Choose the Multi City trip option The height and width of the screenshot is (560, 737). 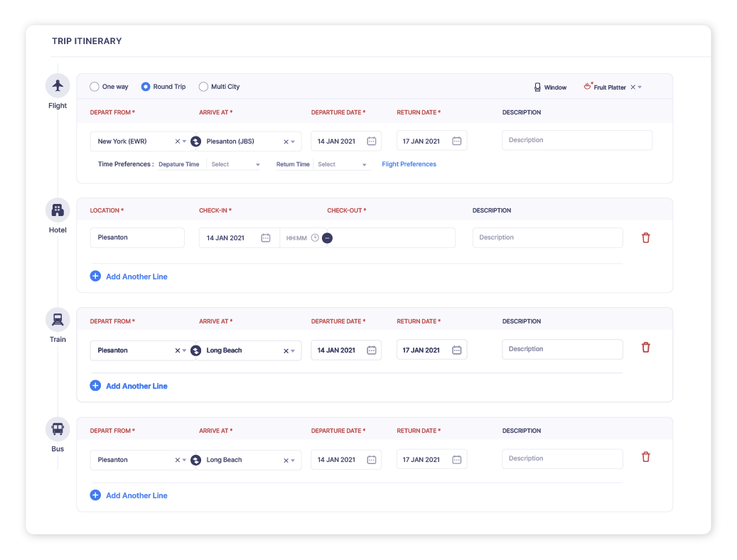[x=204, y=86]
